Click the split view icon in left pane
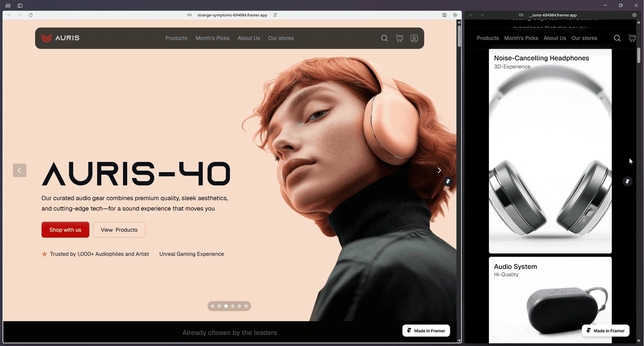This screenshot has width=644, height=346. [x=444, y=15]
